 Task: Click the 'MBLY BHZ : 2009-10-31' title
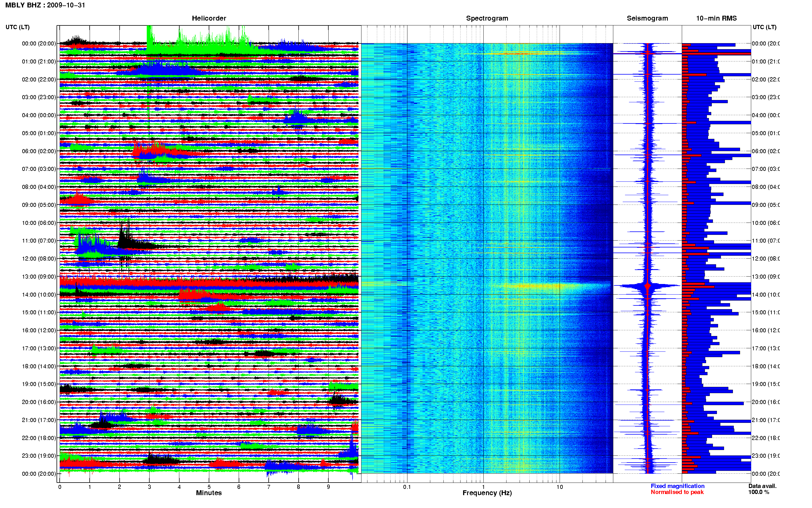45,5
